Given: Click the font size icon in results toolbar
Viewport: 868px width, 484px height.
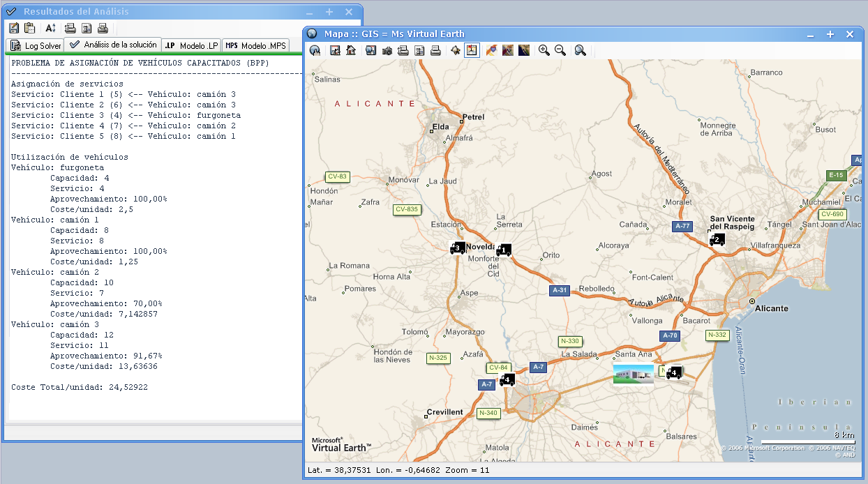Looking at the screenshot, I should tap(50, 28).
